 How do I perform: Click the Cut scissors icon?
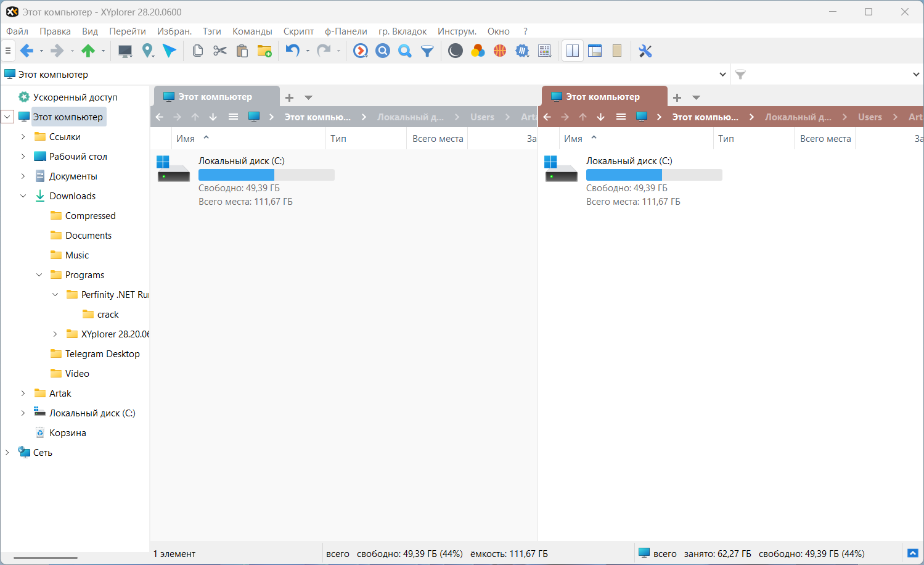tap(220, 51)
